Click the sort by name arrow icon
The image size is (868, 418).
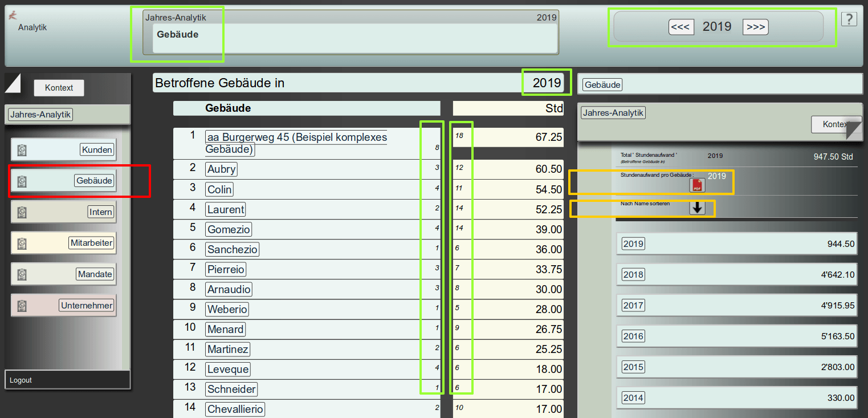click(x=697, y=208)
